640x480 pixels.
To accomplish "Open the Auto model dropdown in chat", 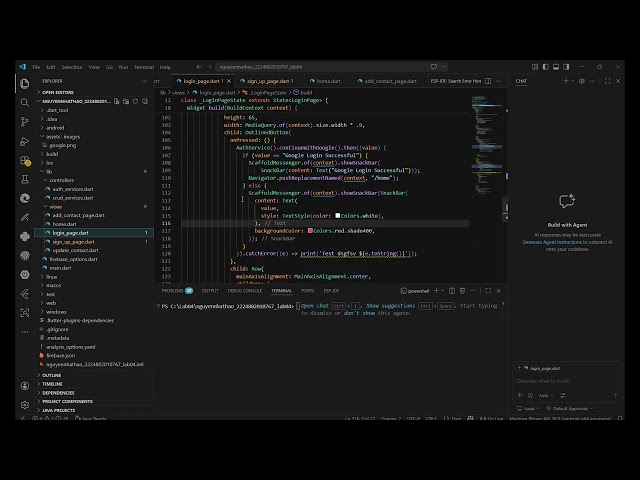I will [x=546, y=395].
